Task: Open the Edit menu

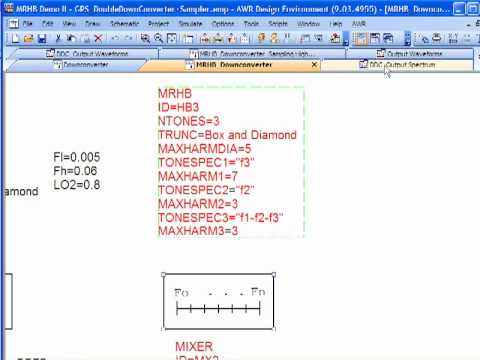Action: [48, 24]
